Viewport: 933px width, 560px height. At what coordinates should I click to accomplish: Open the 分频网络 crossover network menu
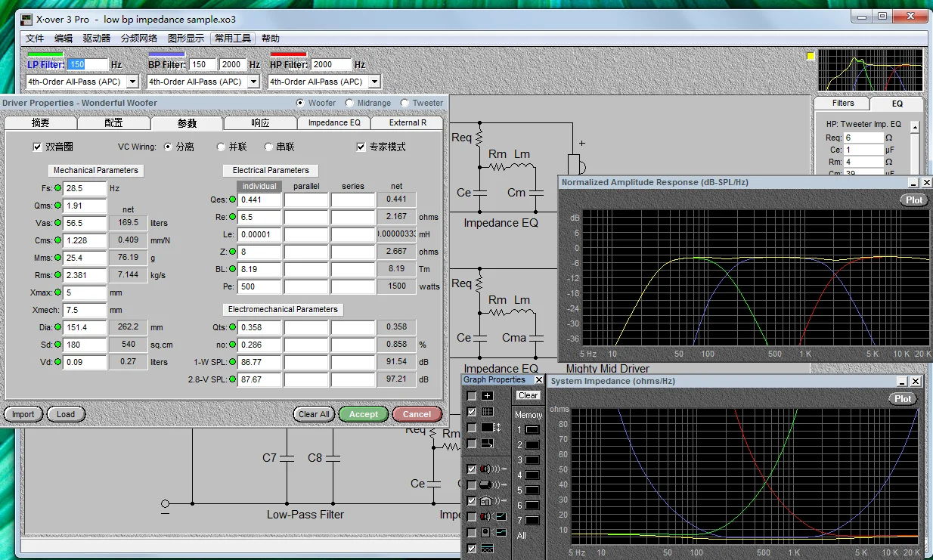pyautogui.click(x=139, y=39)
